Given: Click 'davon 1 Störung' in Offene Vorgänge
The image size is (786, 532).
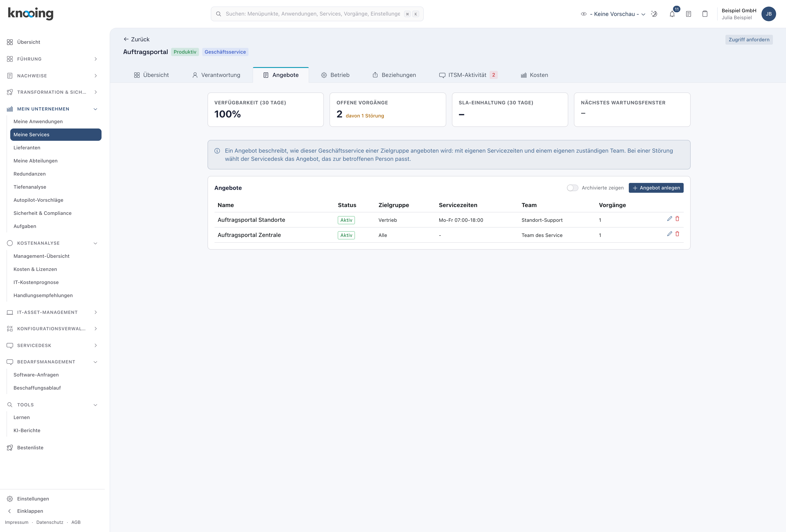Looking at the screenshot, I should [x=365, y=116].
